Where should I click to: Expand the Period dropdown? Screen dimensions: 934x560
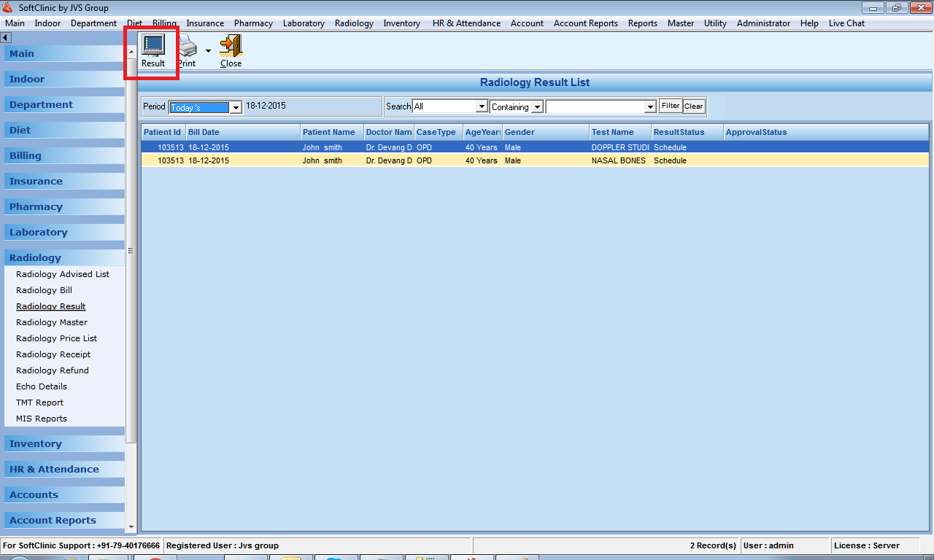pos(235,107)
